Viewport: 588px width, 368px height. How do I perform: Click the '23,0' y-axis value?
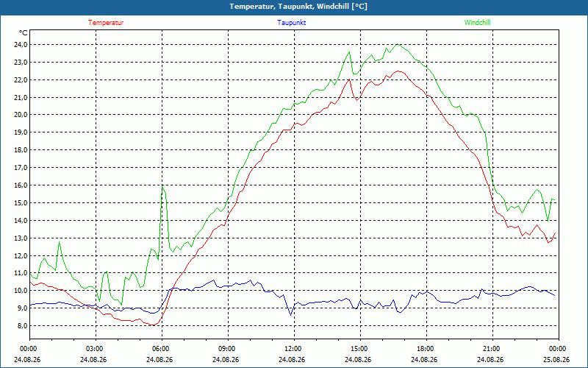click(x=21, y=63)
